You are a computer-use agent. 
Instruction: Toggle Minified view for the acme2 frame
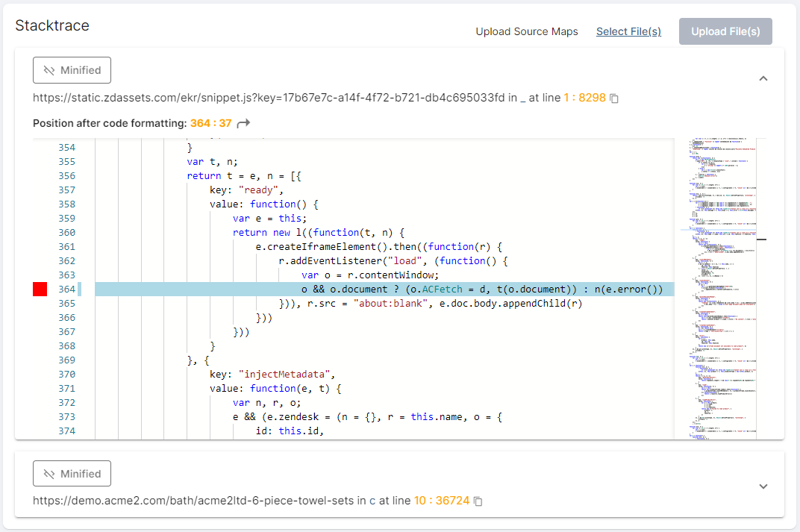pyautogui.click(x=72, y=473)
